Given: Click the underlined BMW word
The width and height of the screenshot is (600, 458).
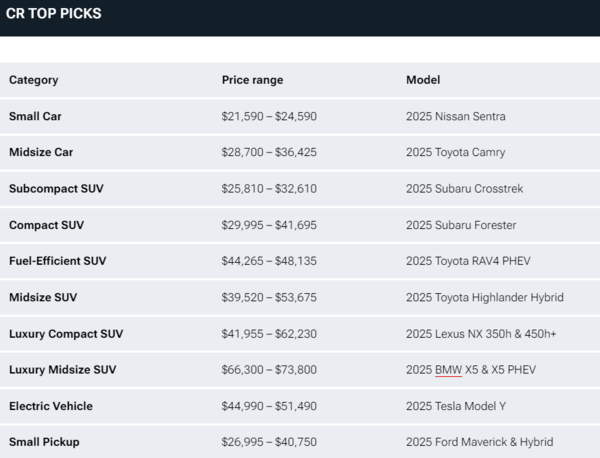Looking at the screenshot, I should [448, 370].
